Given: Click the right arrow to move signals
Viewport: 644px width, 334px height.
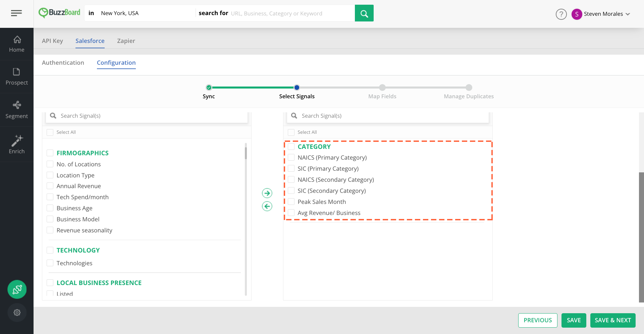Looking at the screenshot, I should [x=267, y=193].
